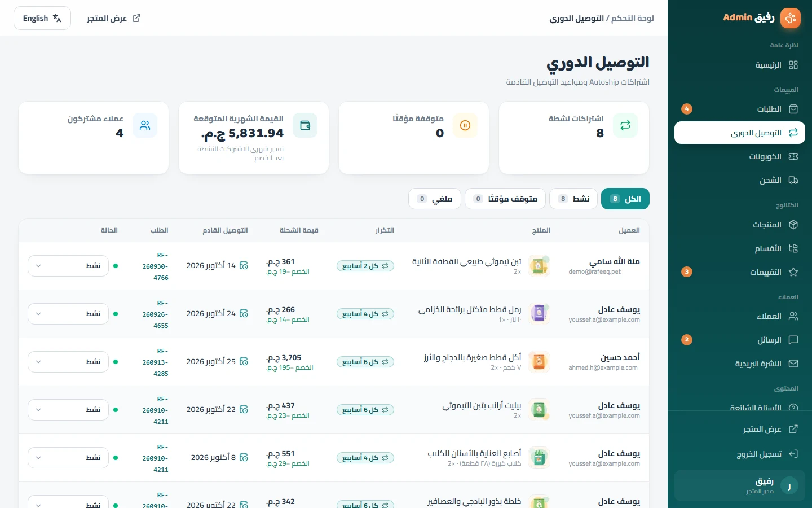Click بيليت أرانب بتبن التيموثي product name
This screenshot has height=508, width=812.
pos(482,405)
